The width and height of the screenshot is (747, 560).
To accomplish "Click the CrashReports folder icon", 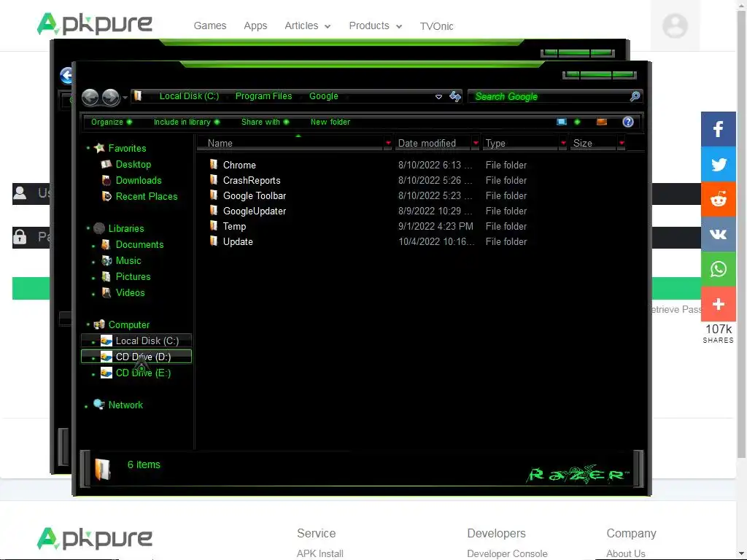I will [214, 179].
